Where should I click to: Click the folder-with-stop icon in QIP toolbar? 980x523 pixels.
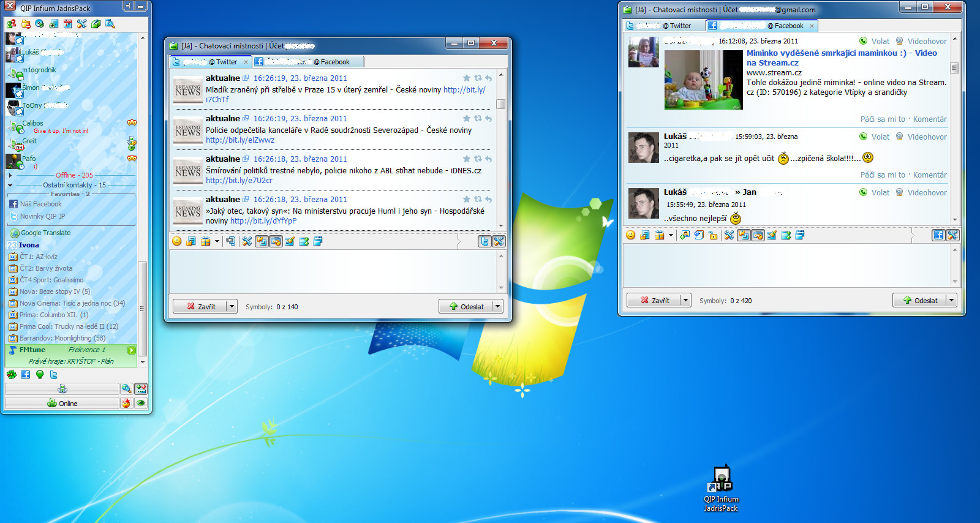coord(26,24)
